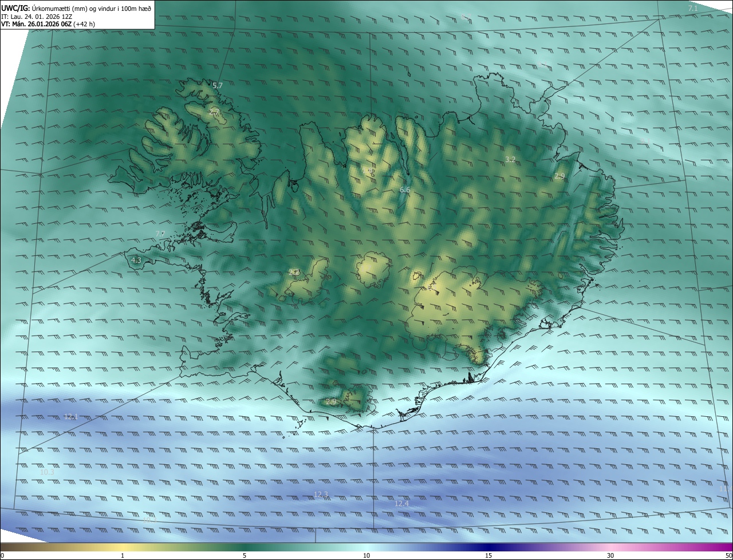Click the '50' label under the color scale
Image resolution: width=733 pixels, height=560 pixels.
pos(728,555)
